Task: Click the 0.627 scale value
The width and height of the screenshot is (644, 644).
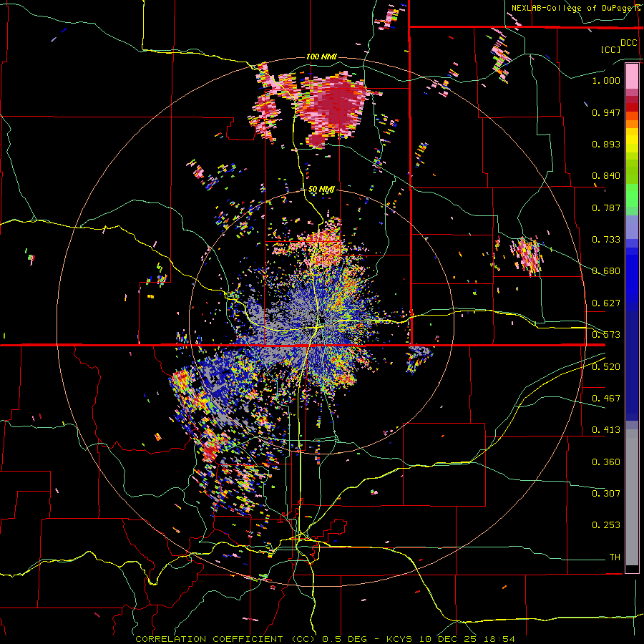Action: click(606, 303)
